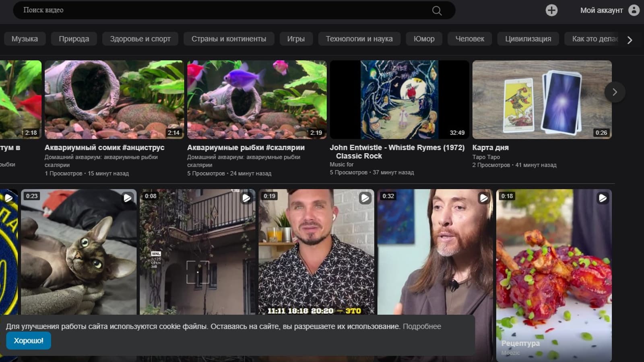Open the Карта дня video title

491,148
